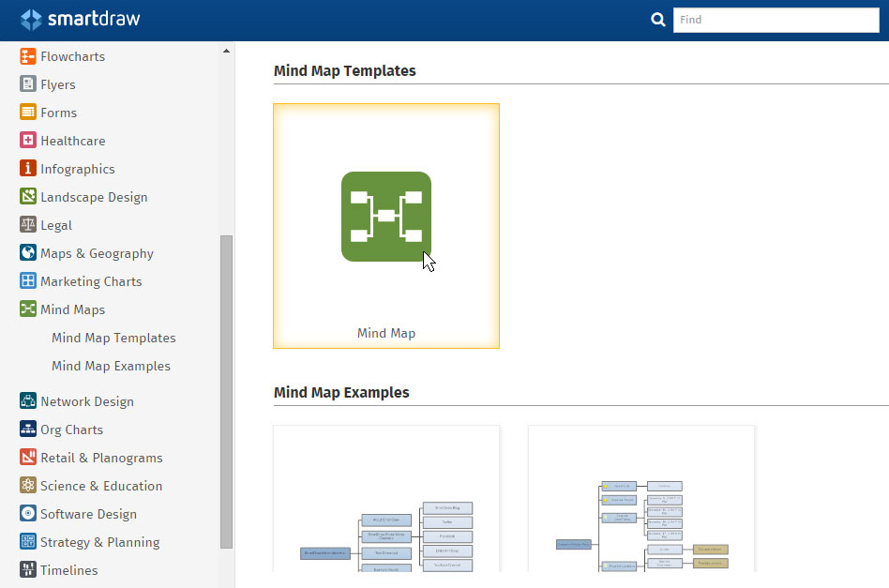The image size is (889, 588).
Task: Click the Flyers category icon
Action: coord(28,83)
